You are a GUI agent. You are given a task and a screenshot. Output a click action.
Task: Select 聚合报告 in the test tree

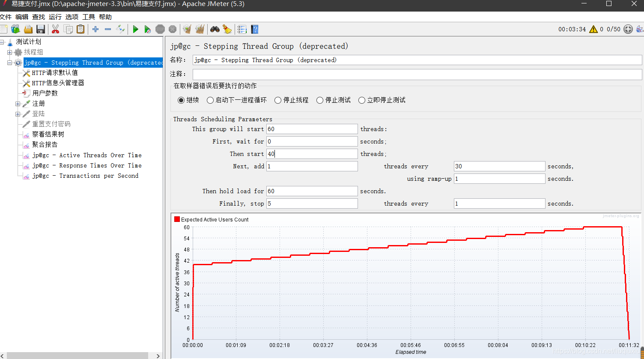[x=45, y=145]
